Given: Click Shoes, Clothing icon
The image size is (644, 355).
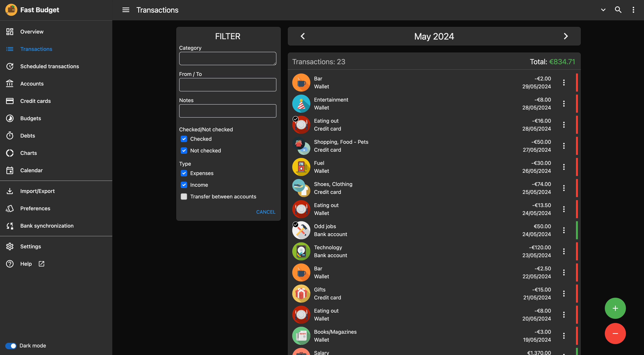Looking at the screenshot, I should click(301, 188).
